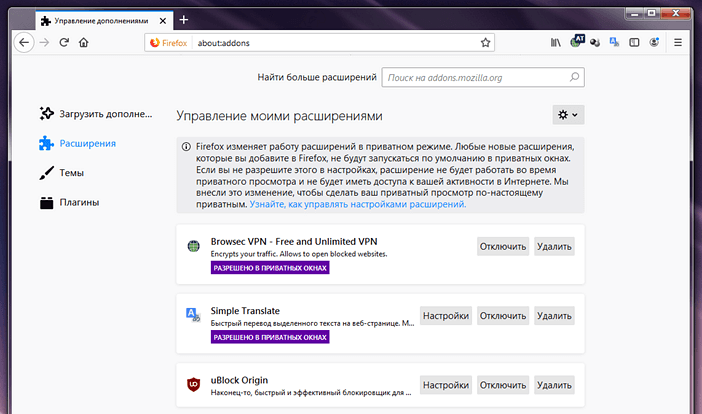Click the Simple Translate extension icon

pos(193,315)
